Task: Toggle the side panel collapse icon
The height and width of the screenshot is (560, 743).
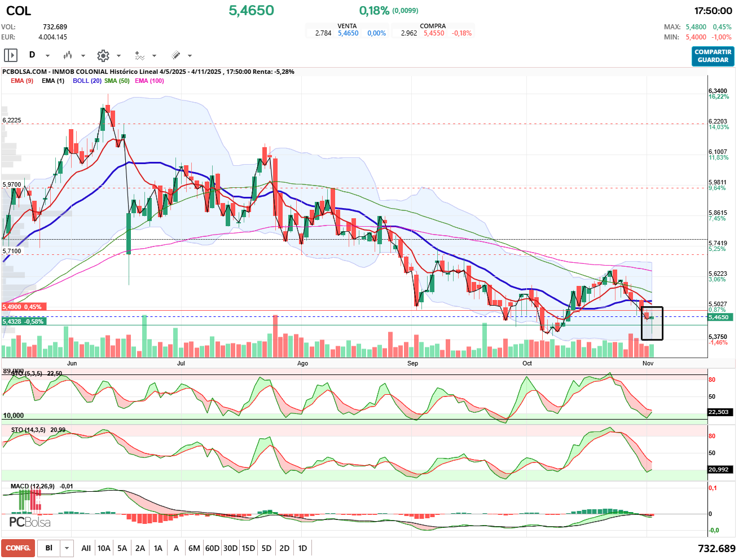Action: point(11,55)
